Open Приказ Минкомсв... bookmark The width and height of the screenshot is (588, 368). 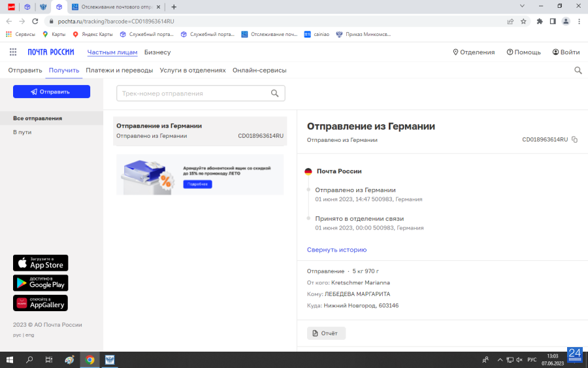click(x=363, y=34)
